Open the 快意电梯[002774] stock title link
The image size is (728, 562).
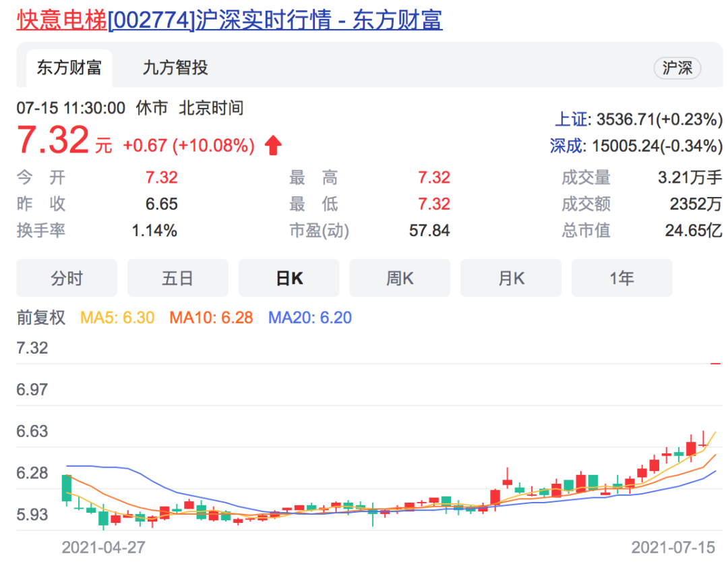pos(100,22)
